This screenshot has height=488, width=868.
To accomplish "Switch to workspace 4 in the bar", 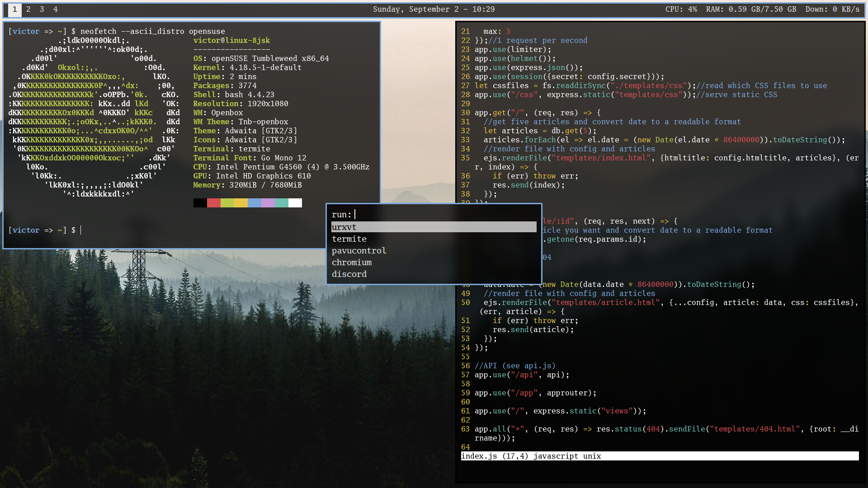I will point(56,9).
